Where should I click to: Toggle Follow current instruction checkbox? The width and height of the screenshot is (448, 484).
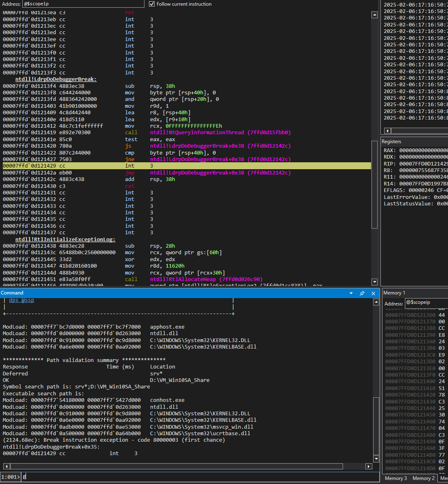(152, 4)
